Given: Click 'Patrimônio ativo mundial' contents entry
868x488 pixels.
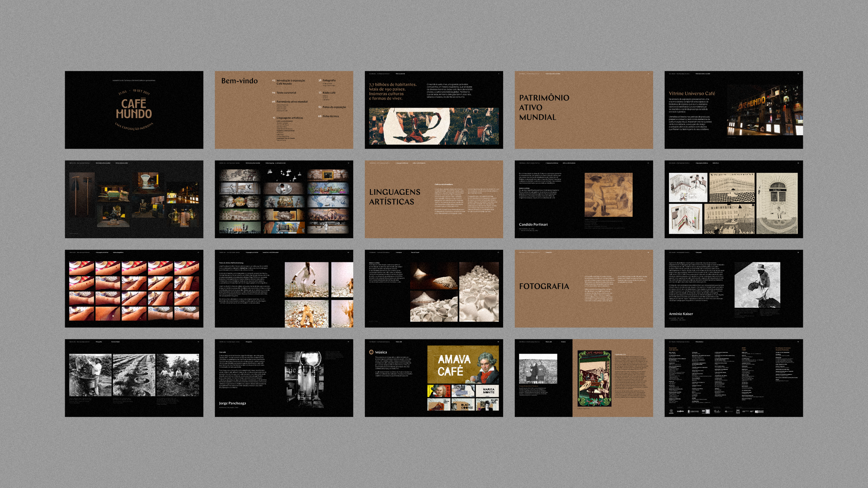Looking at the screenshot, I should pos(292,102).
